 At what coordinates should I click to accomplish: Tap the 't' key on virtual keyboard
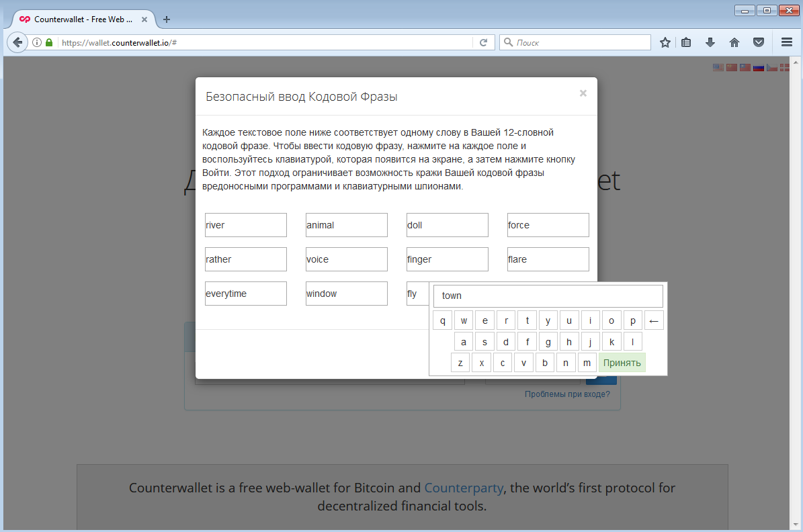pos(527,320)
